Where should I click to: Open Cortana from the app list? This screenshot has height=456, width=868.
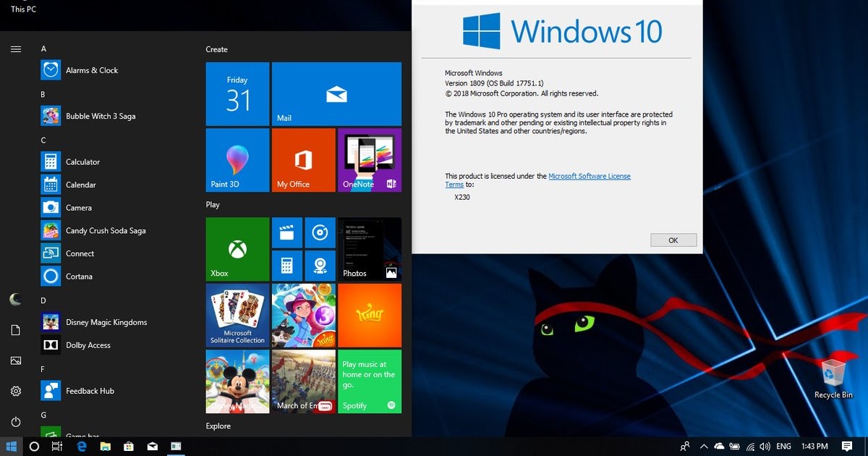[x=78, y=276]
